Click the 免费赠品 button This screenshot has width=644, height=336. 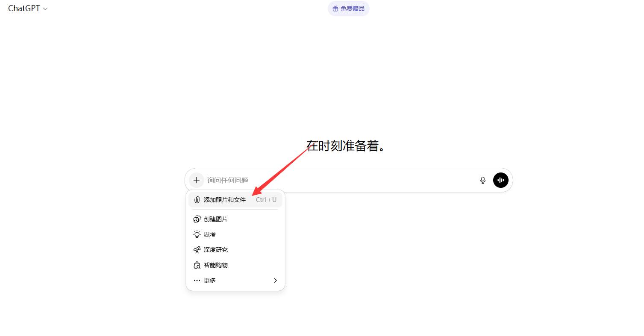point(348,9)
